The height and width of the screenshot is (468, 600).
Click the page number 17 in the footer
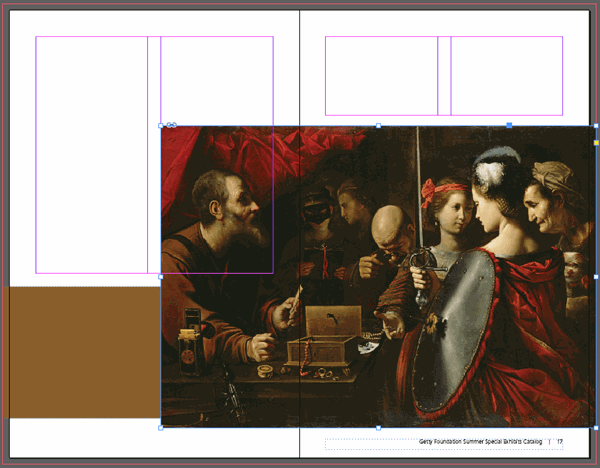[559, 442]
